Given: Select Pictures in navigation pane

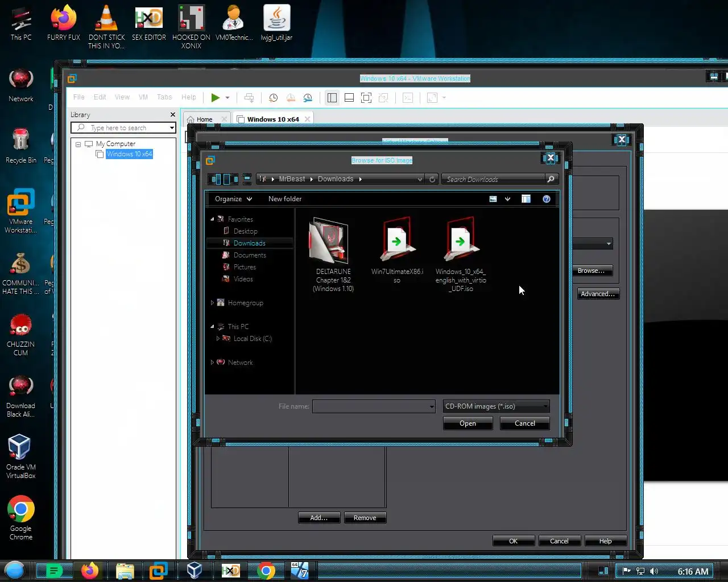Looking at the screenshot, I should (x=245, y=267).
